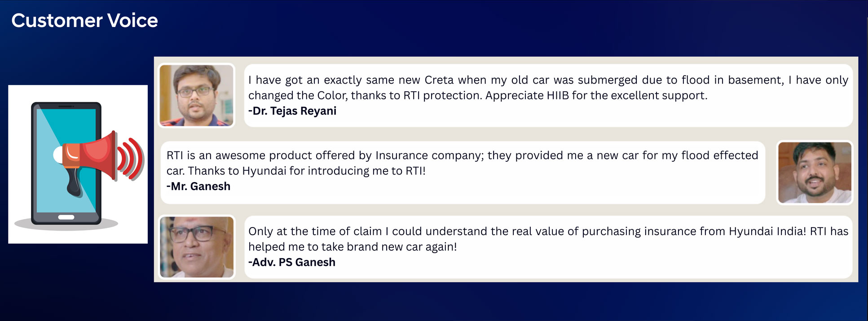Select Dr. Tejas Reyani's photo thumbnail
868x321 pixels.
click(196, 95)
